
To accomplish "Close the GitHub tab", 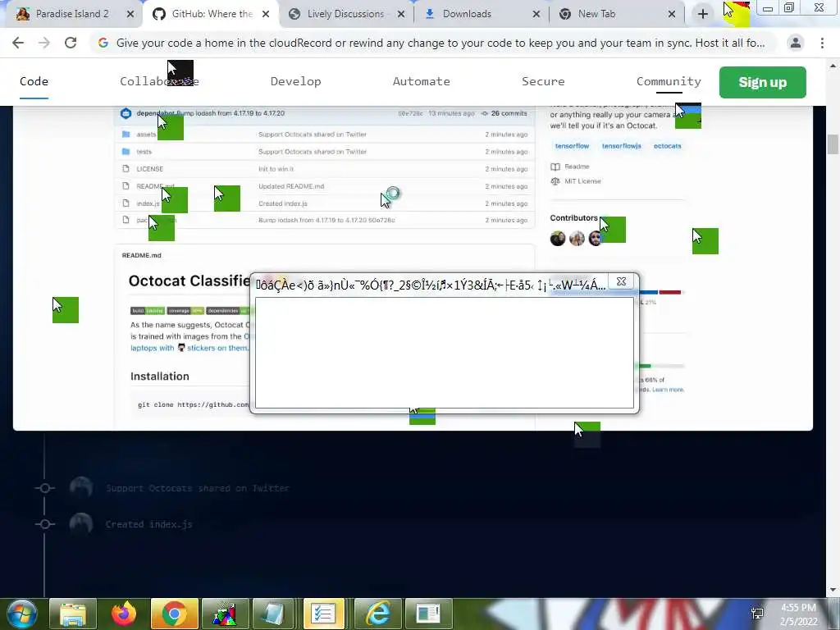I will (x=266, y=14).
